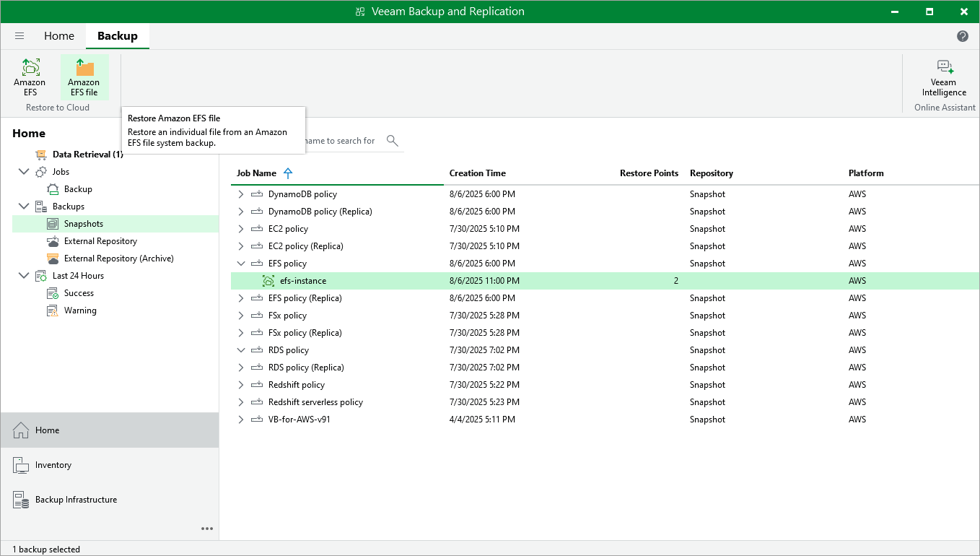Viewport: 980px width, 556px height.
Task: Select the efs-instance backup row
Action: [x=303, y=281]
